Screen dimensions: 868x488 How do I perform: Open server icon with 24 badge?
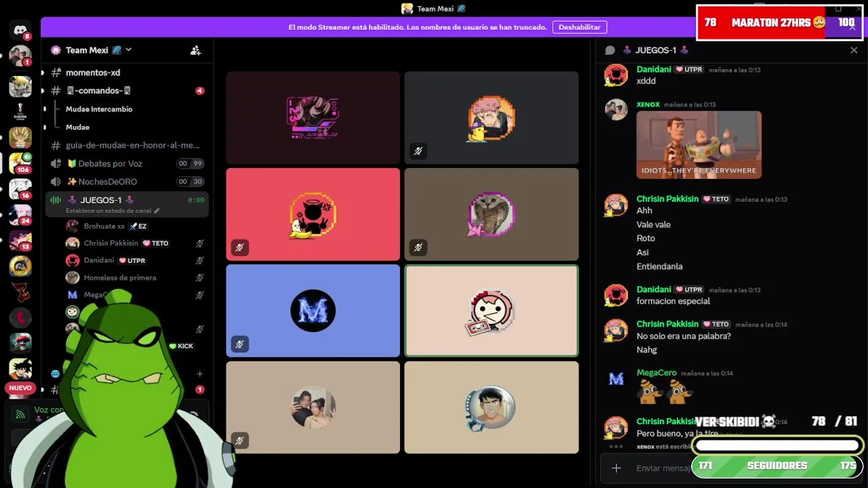pyautogui.click(x=20, y=214)
